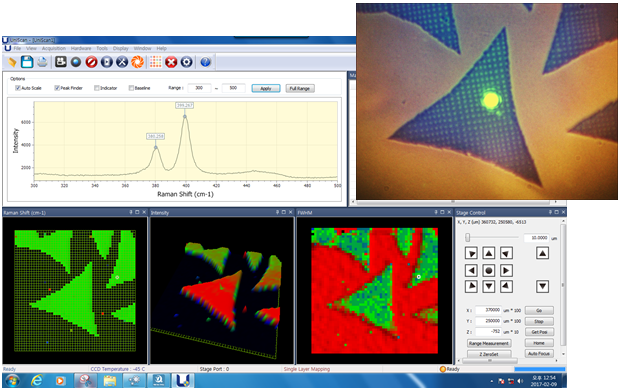Open Internet Explorer from the taskbar
Image resolution: width=621 pixels, height=392 pixels.
[x=36, y=381]
